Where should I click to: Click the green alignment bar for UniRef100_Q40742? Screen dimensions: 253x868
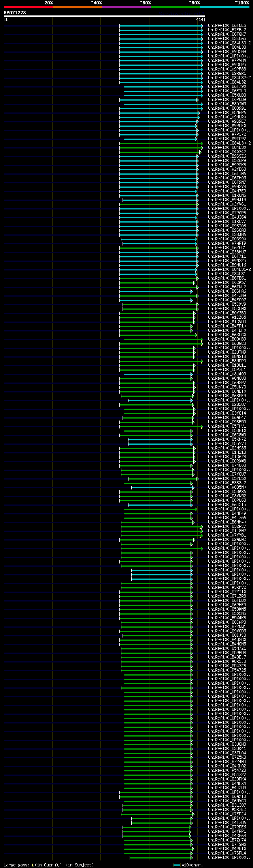point(160,152)
